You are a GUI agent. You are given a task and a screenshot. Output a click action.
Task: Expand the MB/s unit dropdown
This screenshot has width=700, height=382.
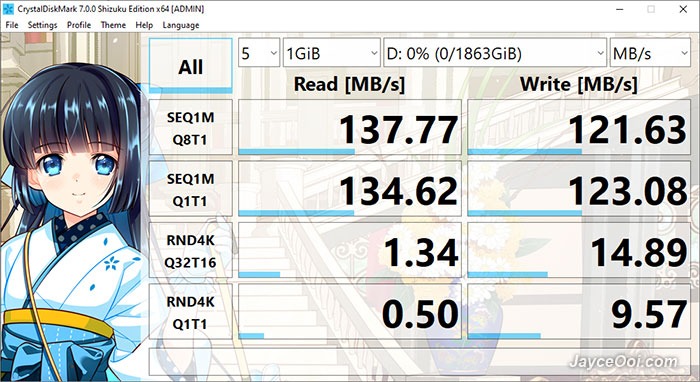650,53
